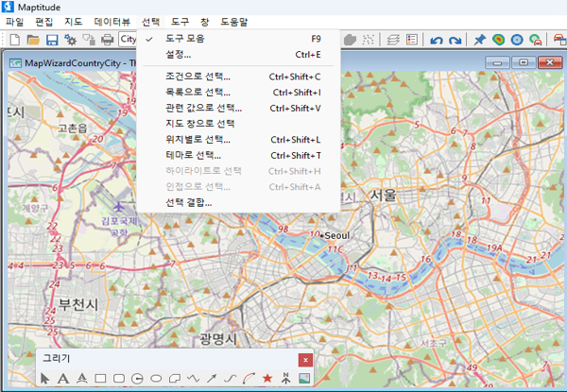Viewport: 567px width, 392px height.
Task: Toggle the checked 도구 모음 menu item
Action: [x=185, y=39]
